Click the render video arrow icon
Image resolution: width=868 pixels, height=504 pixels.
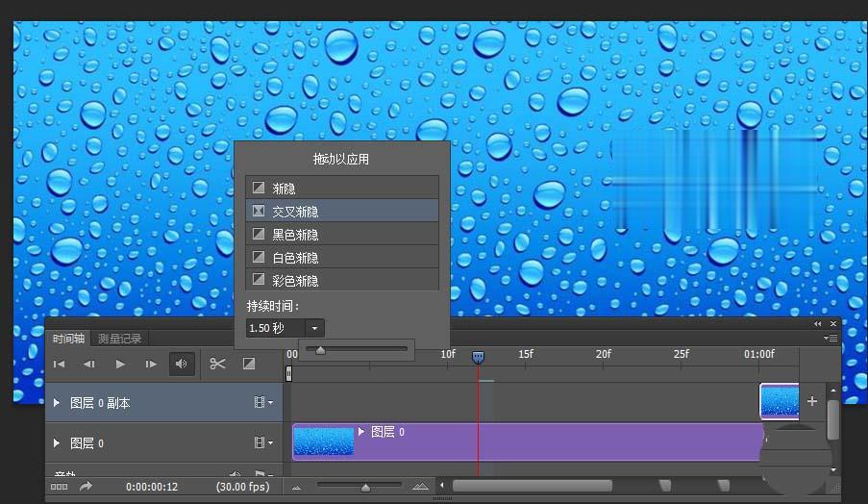click(86, 487)
